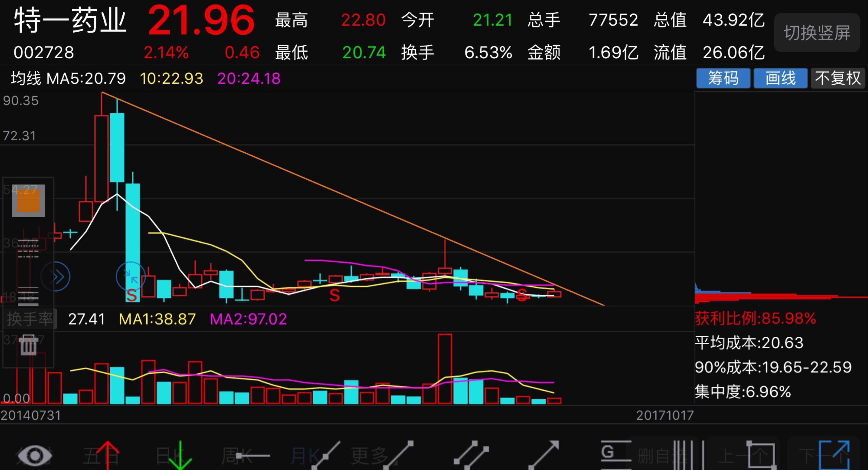
Task: Tap the blue inward-arrows shrink circle
Action: (x=131, y=276)
